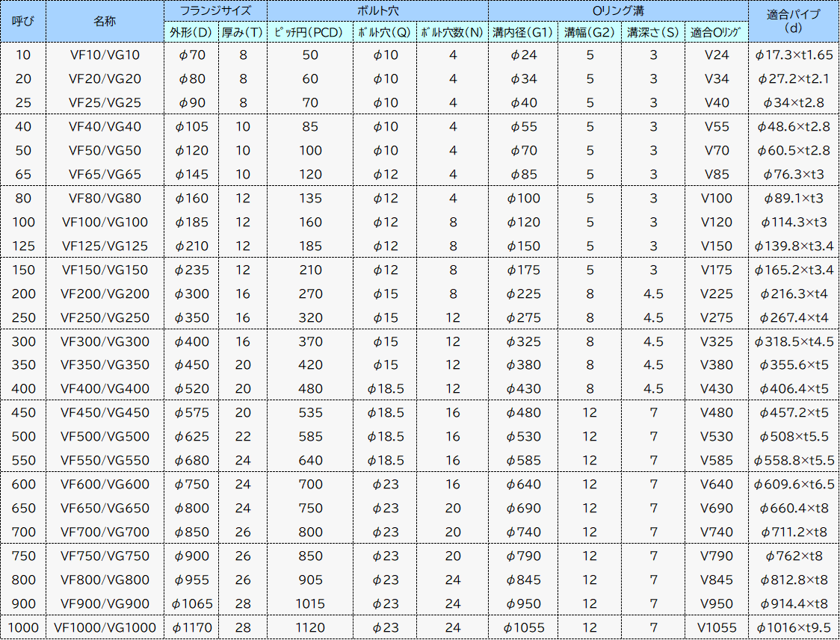Image resolution: width=840 pixels, height=640 pixels.
Task: Select bolt hole φ18.5 in the VF400/VG400 row
Action: click(386, 389)
